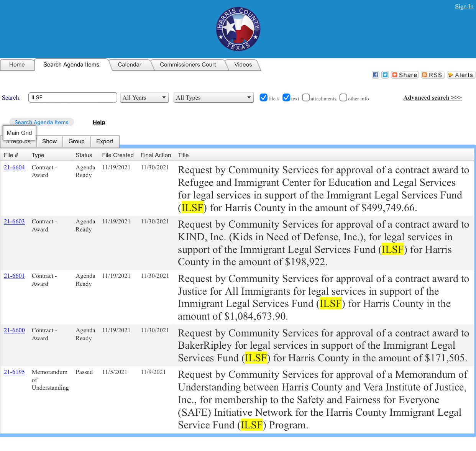Image resolution: width=476 pixels, height=451 pixels.
Task: Sort by Final Action column header
Action: point(156,155)
